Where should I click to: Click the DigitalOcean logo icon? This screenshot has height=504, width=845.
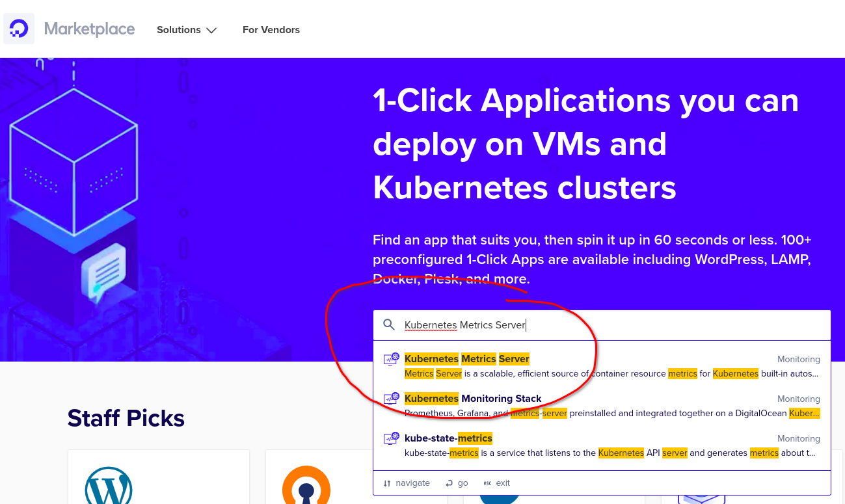coord(19,29)
